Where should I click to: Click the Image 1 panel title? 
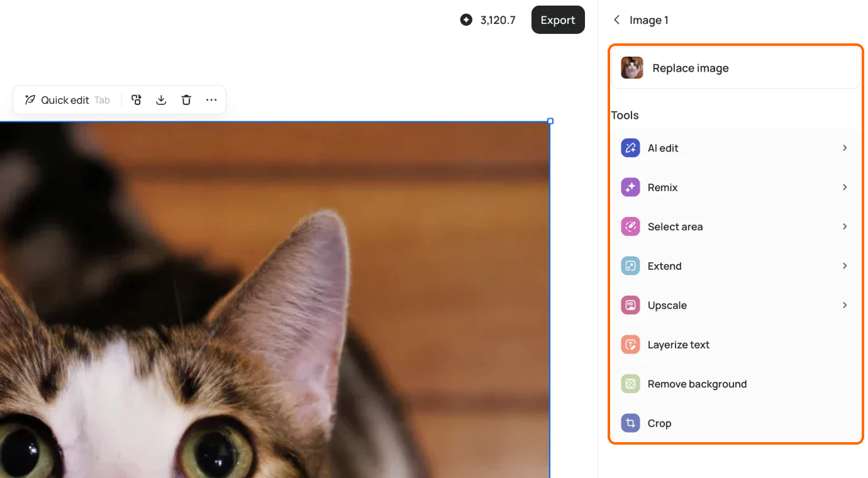[x=649, y=20]
